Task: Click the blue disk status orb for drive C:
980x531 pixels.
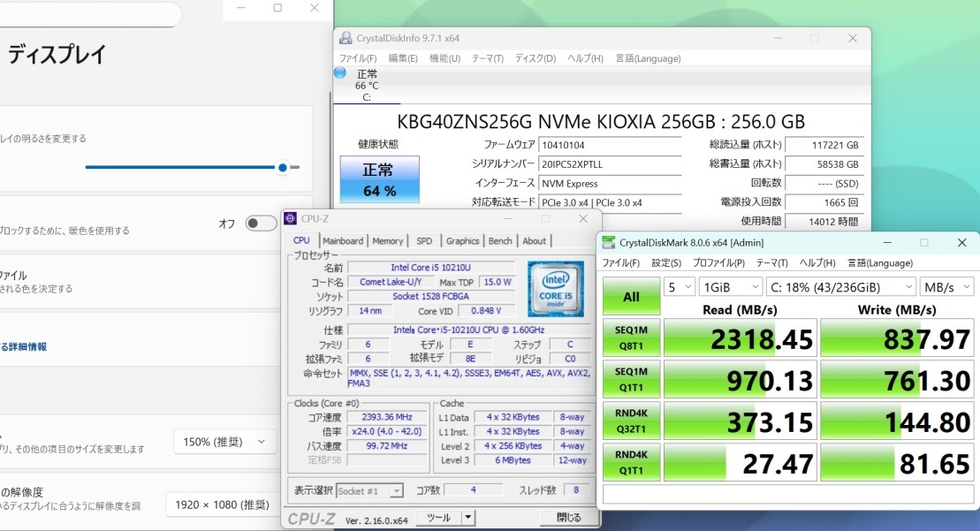Action: pyautogui.click(x=340, y=72)
